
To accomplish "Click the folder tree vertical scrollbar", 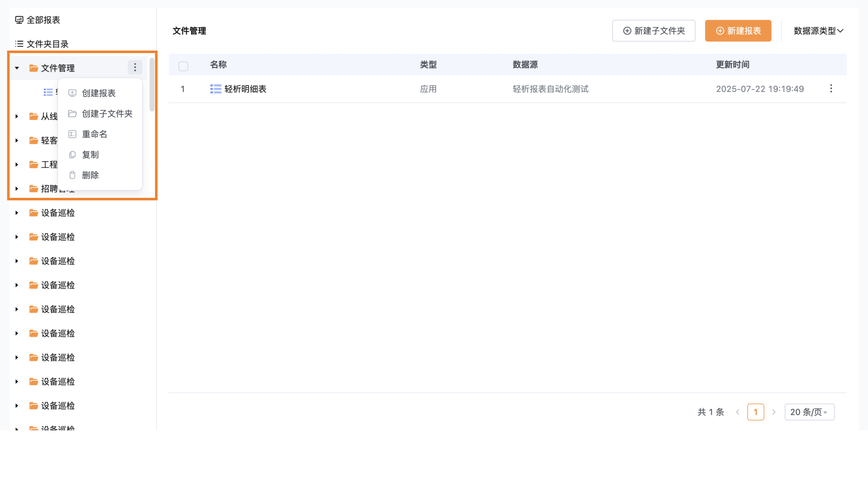I will 152,84.
